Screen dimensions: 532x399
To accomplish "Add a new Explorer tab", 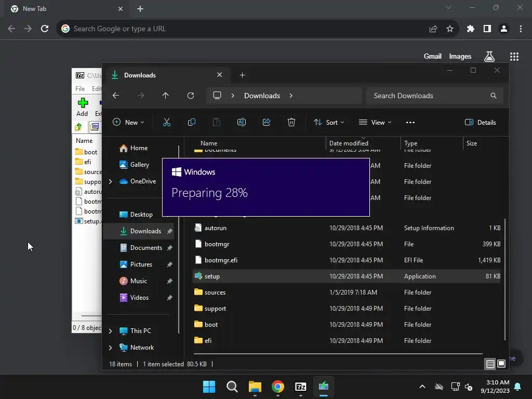I will tap(242, 75).
